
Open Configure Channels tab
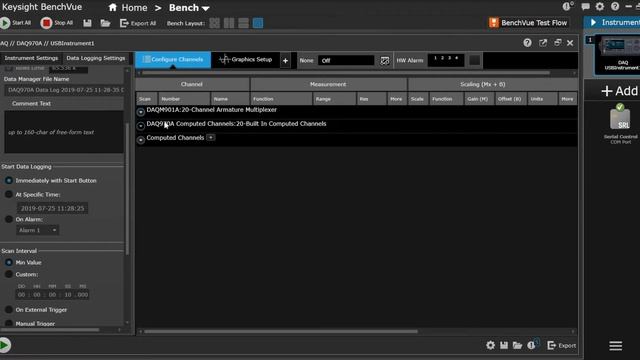coord(173,60)
